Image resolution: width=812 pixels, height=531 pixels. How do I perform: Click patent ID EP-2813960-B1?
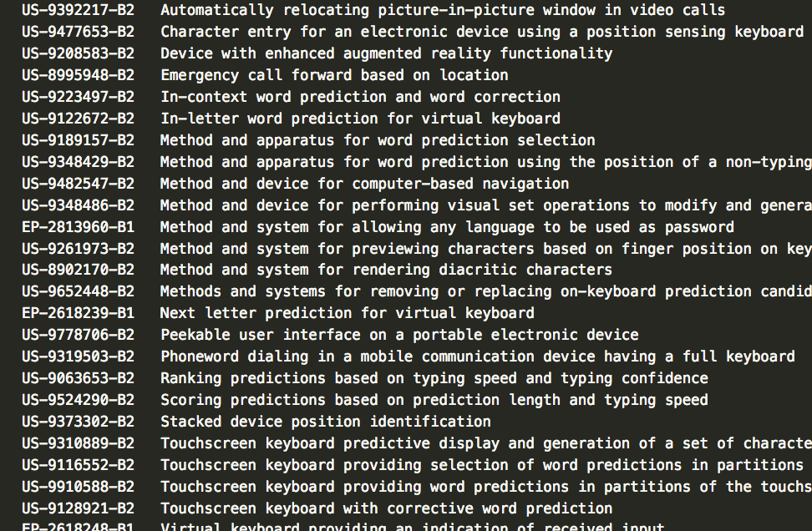(x=79, y=227)
